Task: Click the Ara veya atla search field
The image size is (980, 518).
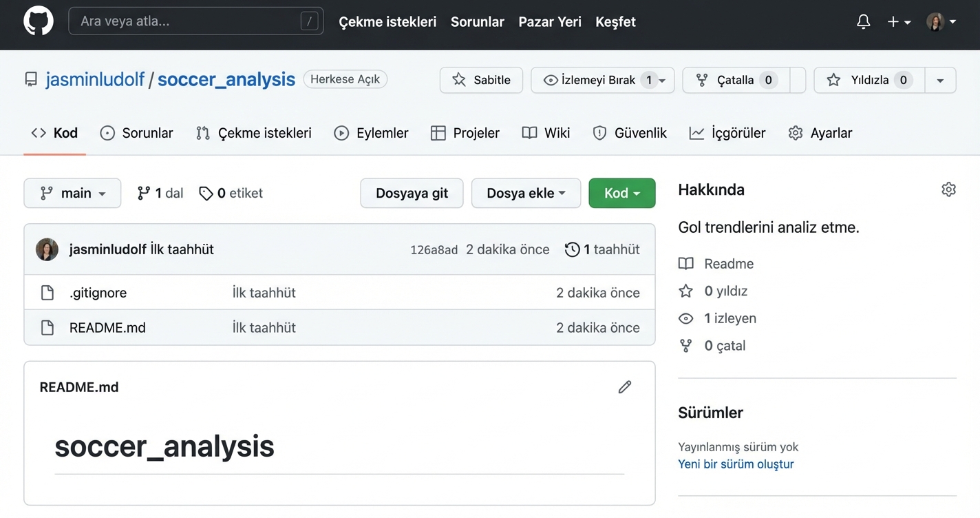Action: pos(186,21)
